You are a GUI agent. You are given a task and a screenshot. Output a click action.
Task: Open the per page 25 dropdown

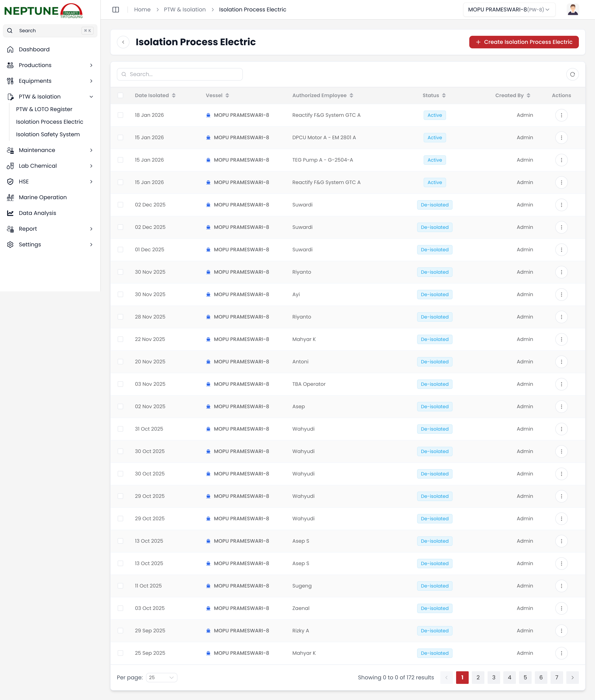(x=162, y=677)
